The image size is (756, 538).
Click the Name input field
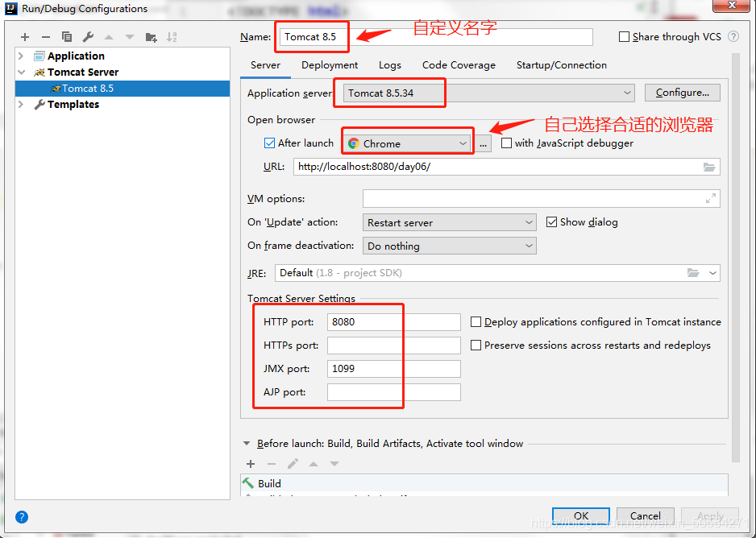point(436,37)
